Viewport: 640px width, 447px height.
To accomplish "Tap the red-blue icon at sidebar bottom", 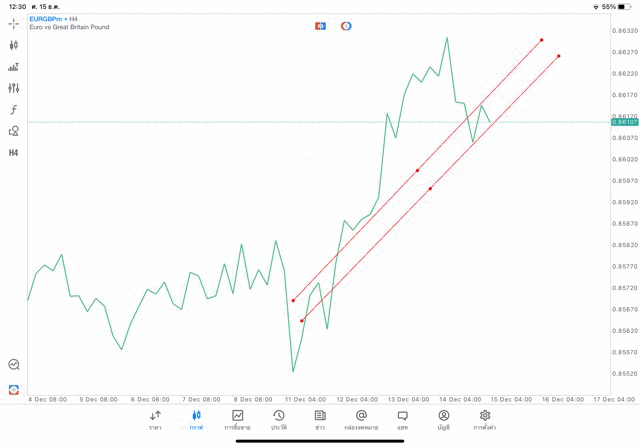I will (x=13, y=389).
